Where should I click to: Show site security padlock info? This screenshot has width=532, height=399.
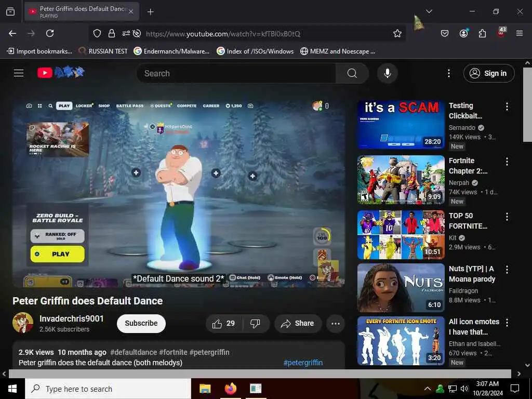click(112, 33)
